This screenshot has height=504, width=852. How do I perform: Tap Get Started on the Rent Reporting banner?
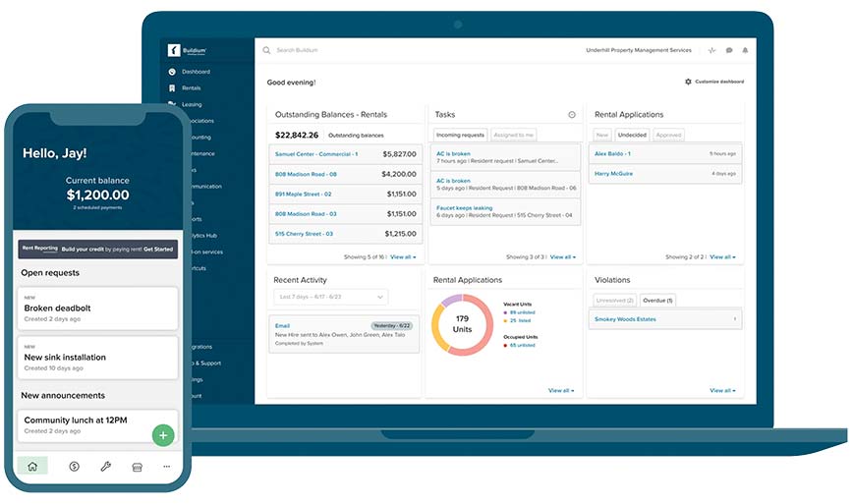[158, 250]
